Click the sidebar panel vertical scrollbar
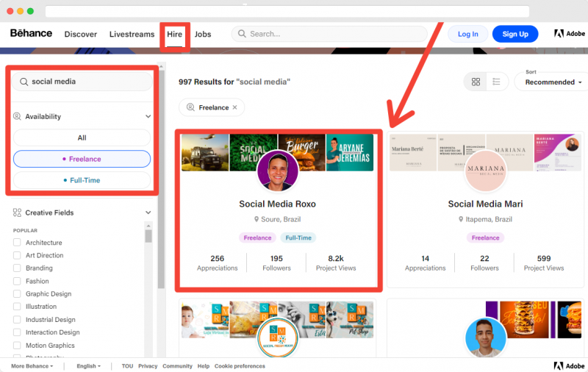The height and width of the screenshot is (372, 588). tap(161, 179)
